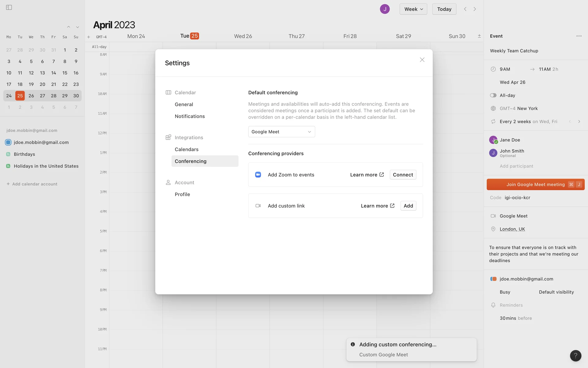Screen dimensions: 588x368
Task: Click the help question mark icon
Action: tap(575, 355)
